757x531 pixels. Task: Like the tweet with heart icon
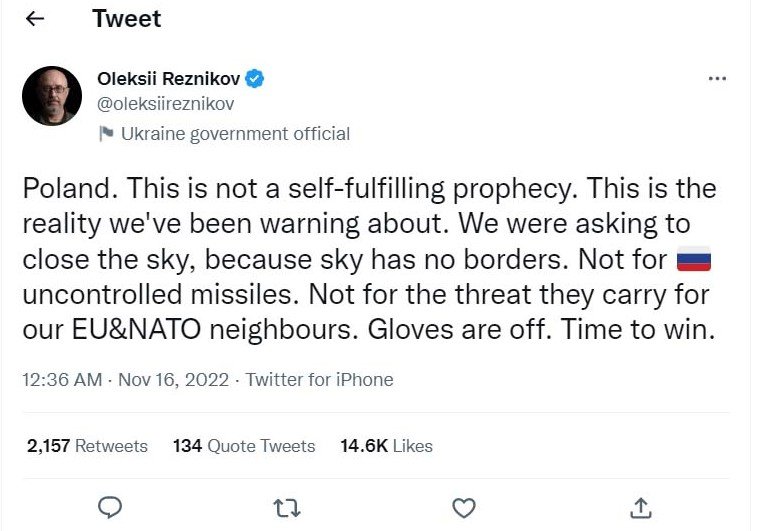464,507
